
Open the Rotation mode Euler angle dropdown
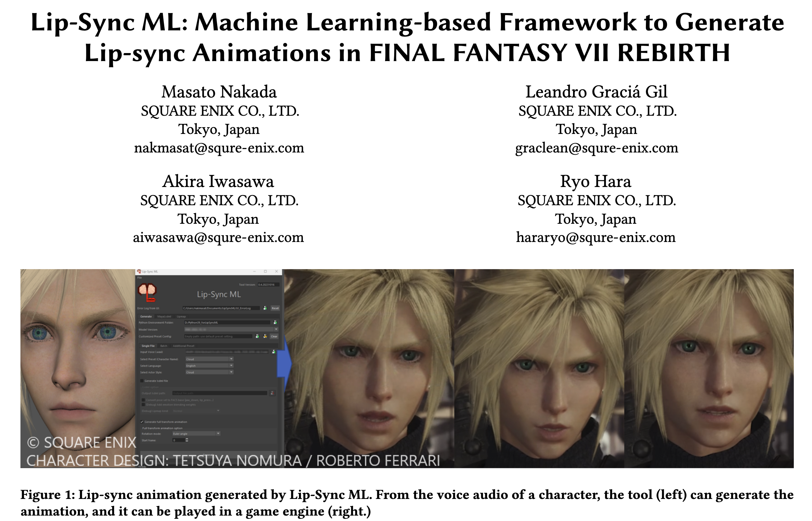point(196,433)
